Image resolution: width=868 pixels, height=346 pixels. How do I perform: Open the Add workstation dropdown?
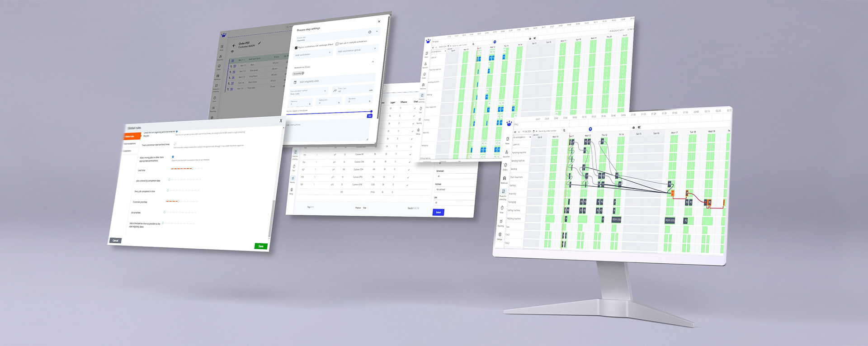tap(313, 54)
